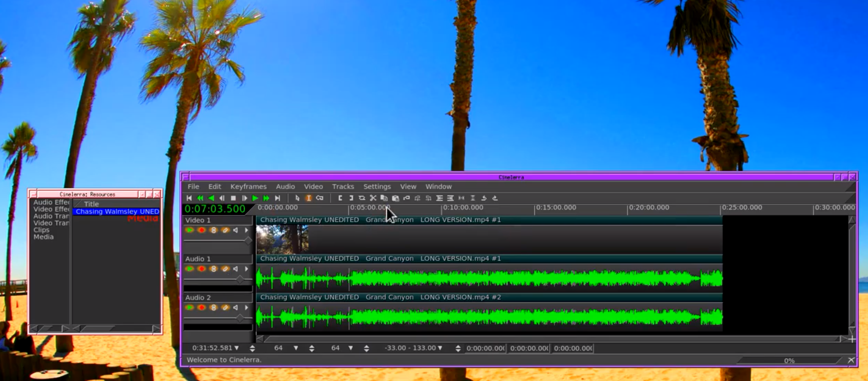This screenshot has width=868, height=381.
Task: Jump to end of the timeline
Action: pos(278,198)
